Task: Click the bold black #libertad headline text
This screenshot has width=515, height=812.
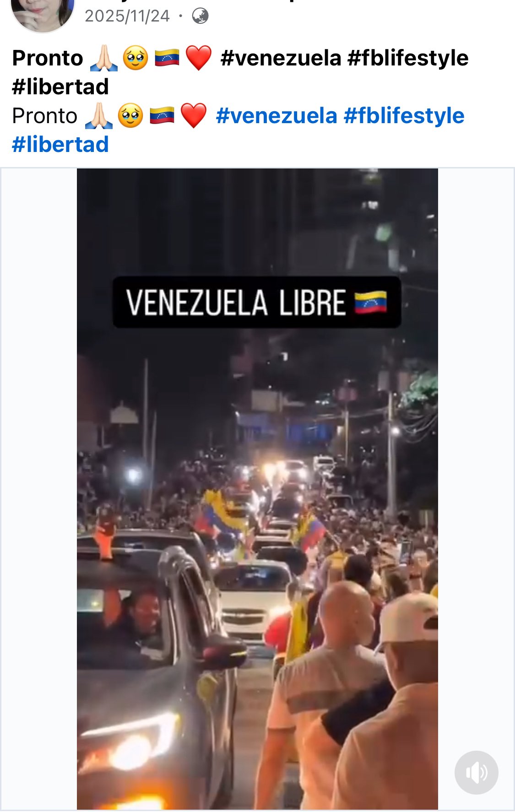Action: pyautogui.click(x=60, y=87)
